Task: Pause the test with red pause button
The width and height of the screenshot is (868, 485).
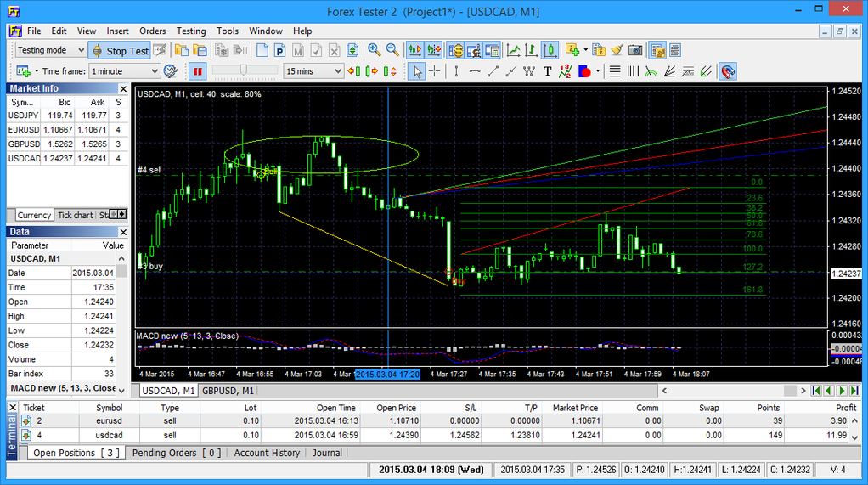Action: point(197,71)
